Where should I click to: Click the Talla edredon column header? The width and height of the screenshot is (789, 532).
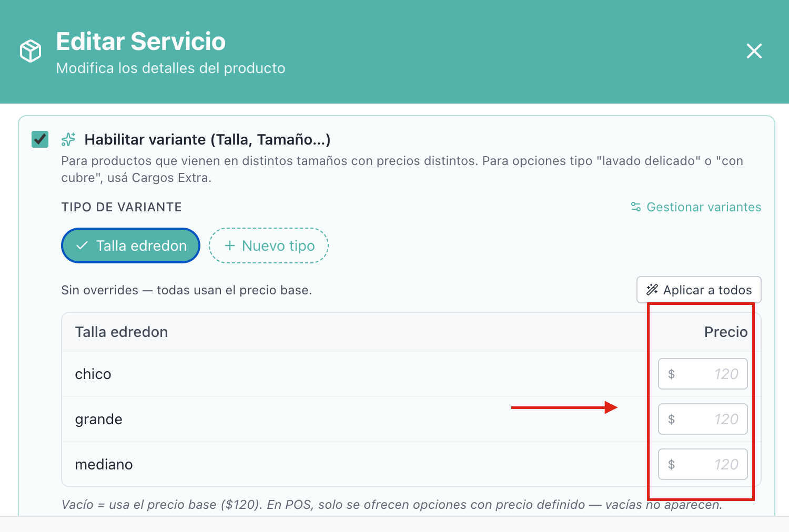pos(122,332)
